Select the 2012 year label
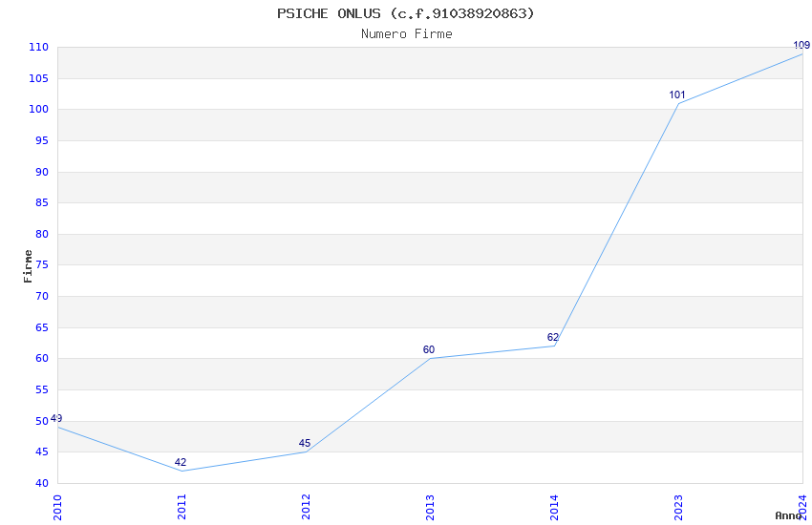The height and width of the screenshot is (525, 812). [x=306, y=506]
